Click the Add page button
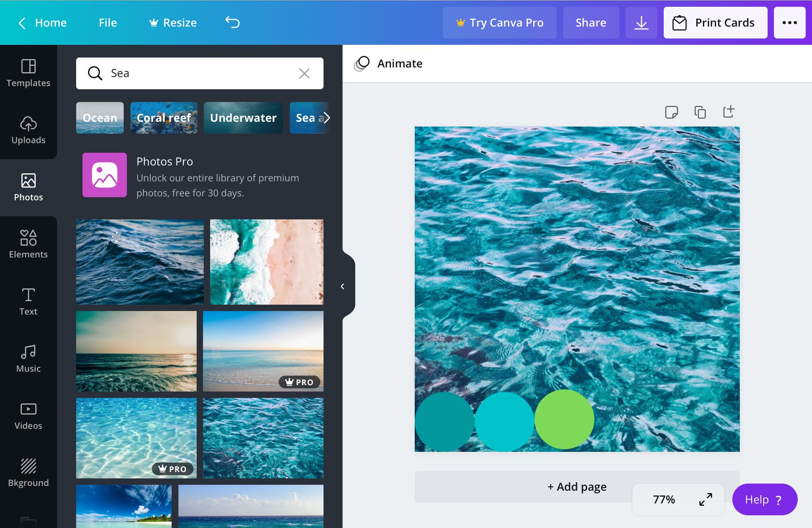Viewport: 812px width, 528px height. point(577,487)
